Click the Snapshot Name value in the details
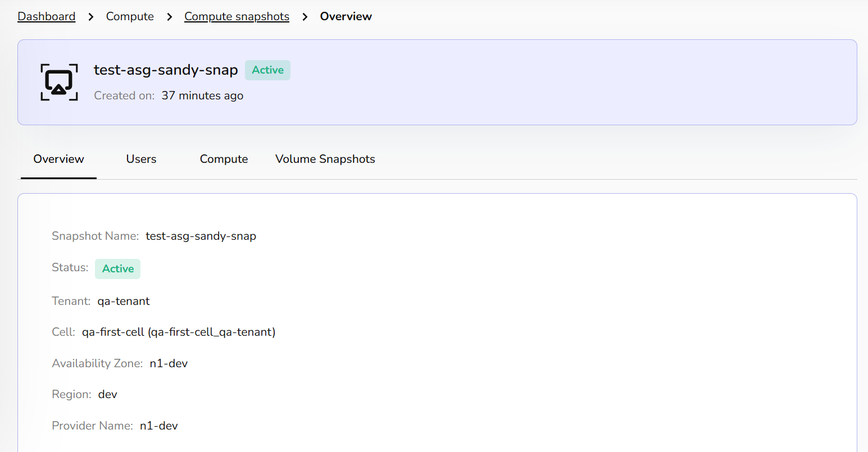The height and width of the screenshot is (452, 868). coord(201,236)
